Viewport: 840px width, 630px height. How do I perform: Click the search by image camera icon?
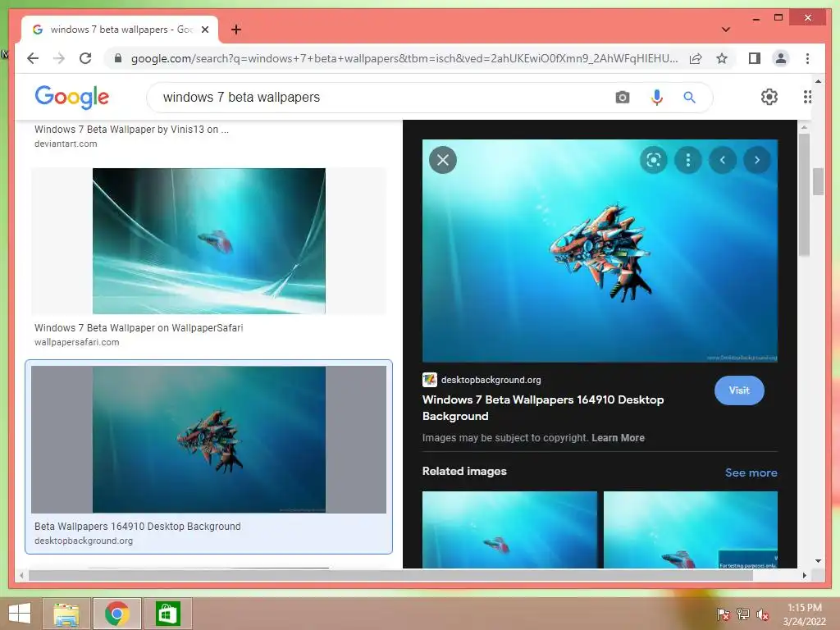pos(622,98)
